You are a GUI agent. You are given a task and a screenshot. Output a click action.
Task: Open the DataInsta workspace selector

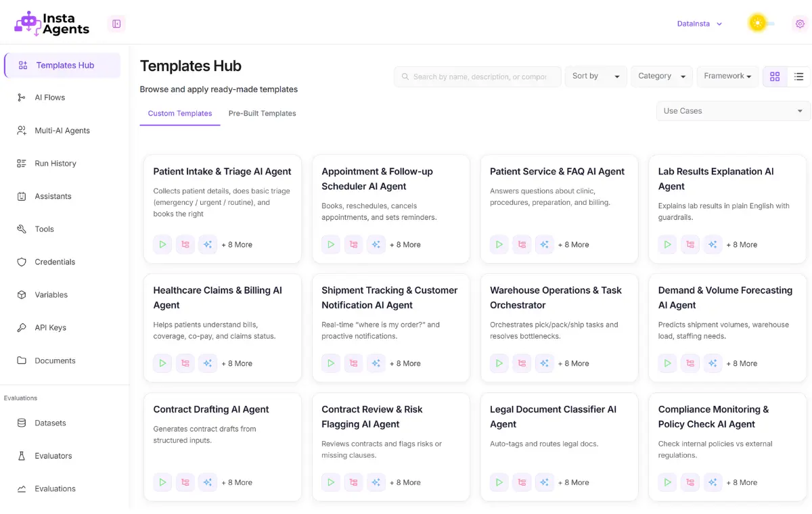click(x=700, y=24)
